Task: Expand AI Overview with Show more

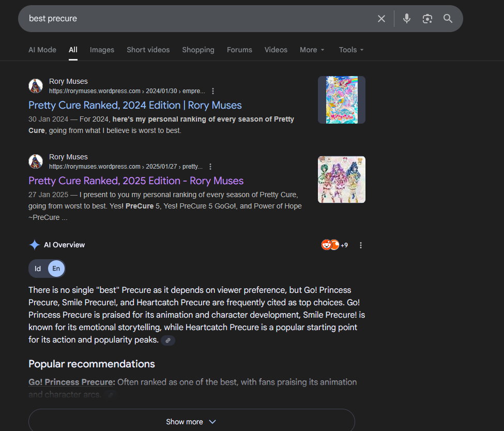Action: (192, 421)
